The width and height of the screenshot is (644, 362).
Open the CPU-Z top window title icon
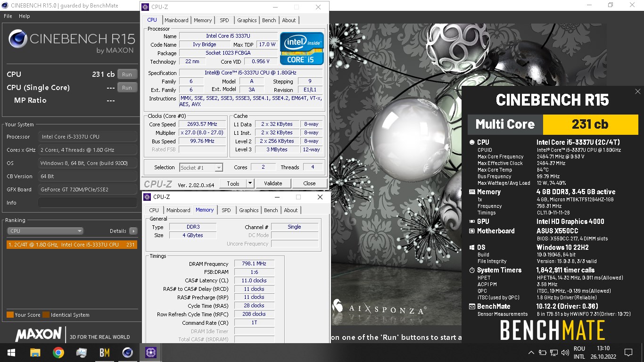[x=146, y=7]
